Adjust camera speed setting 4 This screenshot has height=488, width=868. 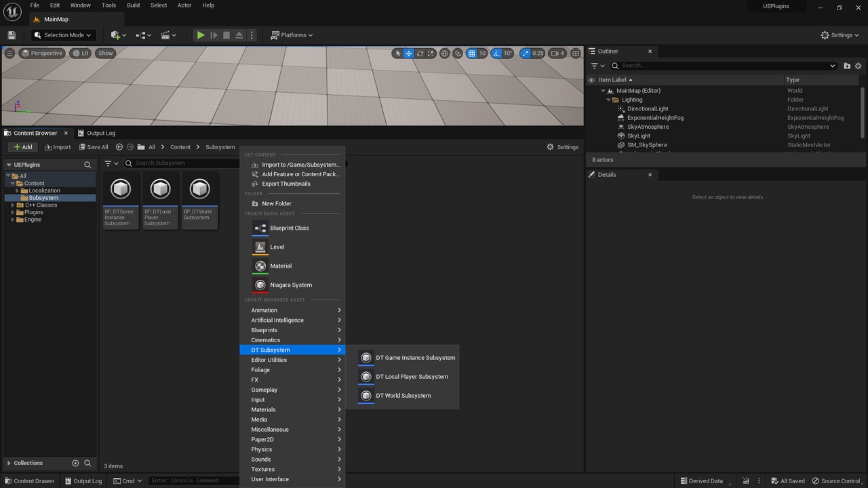(x=557, y=53)
